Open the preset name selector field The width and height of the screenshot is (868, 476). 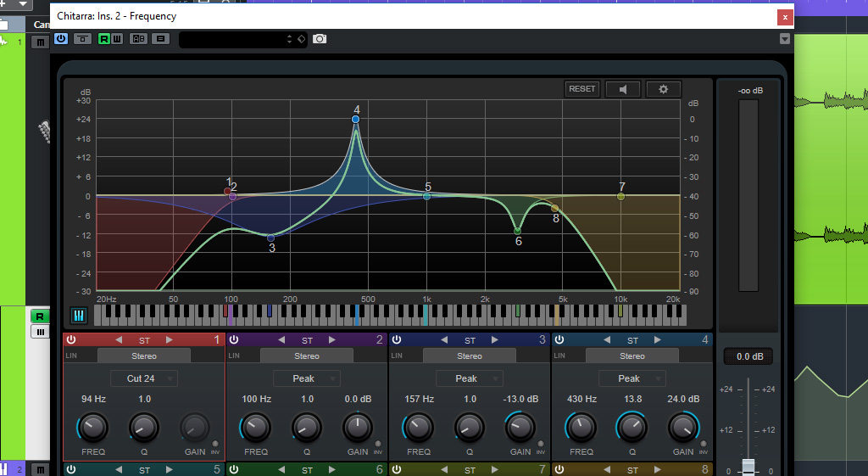click(242, 39)
